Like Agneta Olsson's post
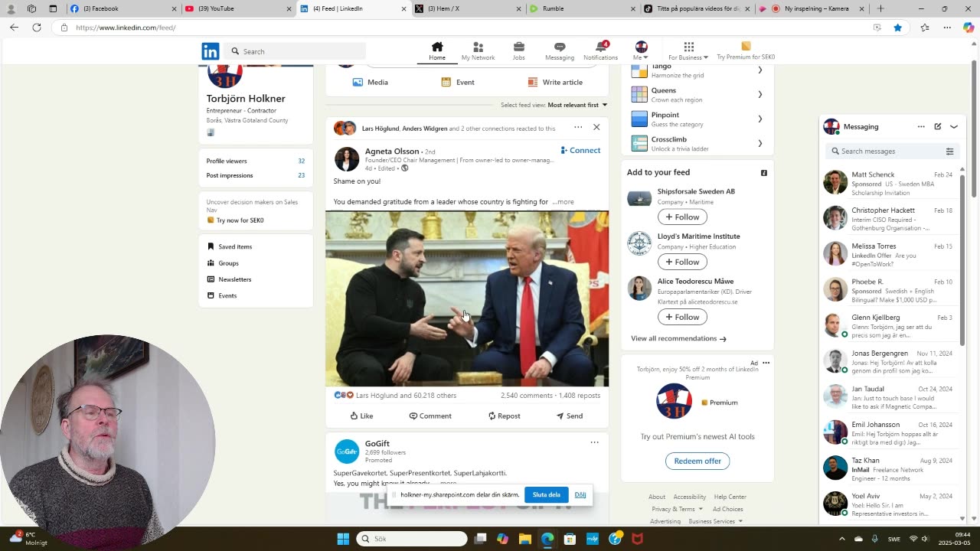The image size is (980, 551). pos(361,416)
